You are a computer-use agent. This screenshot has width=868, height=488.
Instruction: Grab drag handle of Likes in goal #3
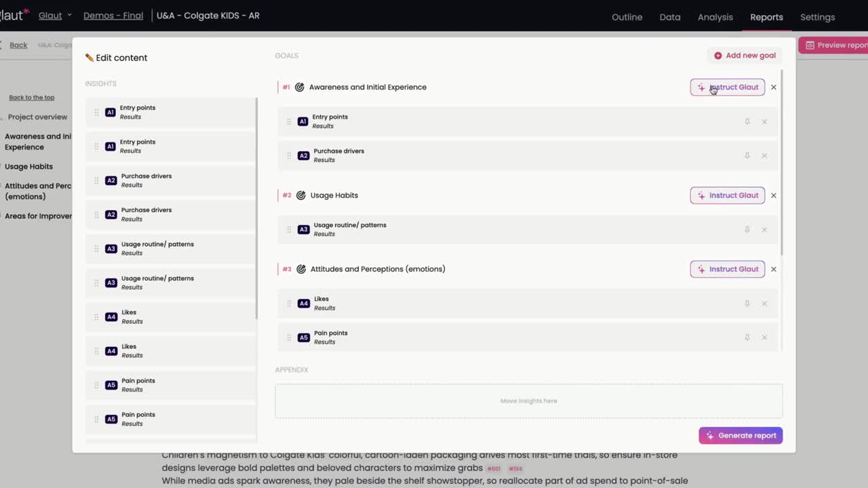(289, 303)
